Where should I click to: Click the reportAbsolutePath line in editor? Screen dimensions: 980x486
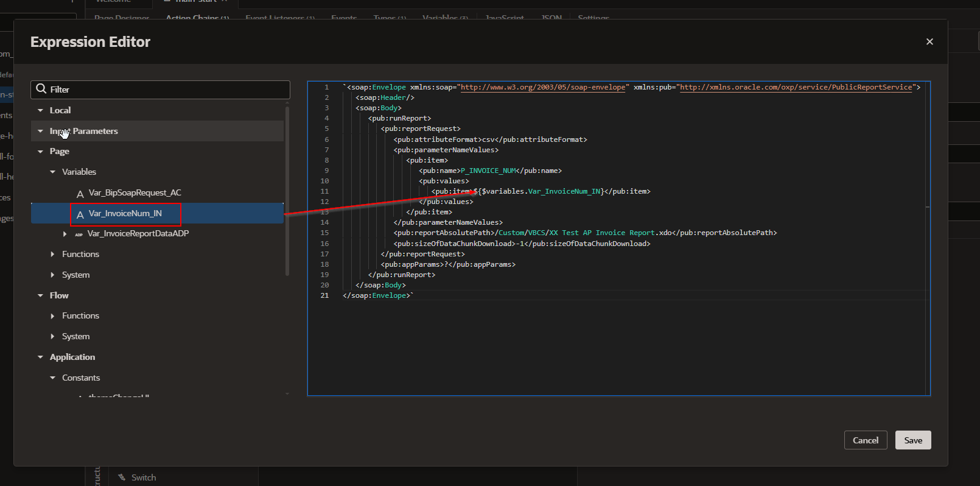585,233
